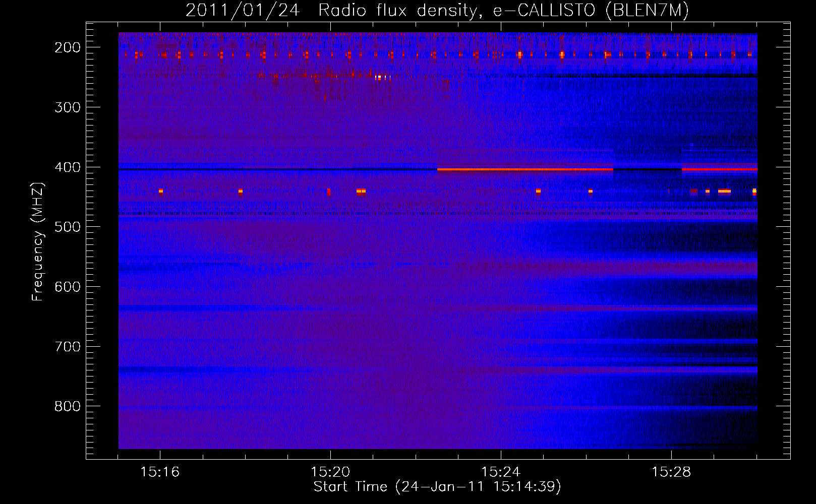Click the 700 frequency tick label
Screen dimensions: 816x504
pyautogui.click(x=67, y=347)
